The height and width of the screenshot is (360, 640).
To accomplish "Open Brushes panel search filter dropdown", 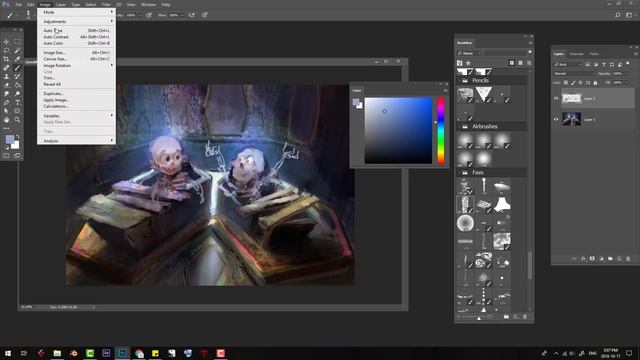I will (x=469, y=53).
